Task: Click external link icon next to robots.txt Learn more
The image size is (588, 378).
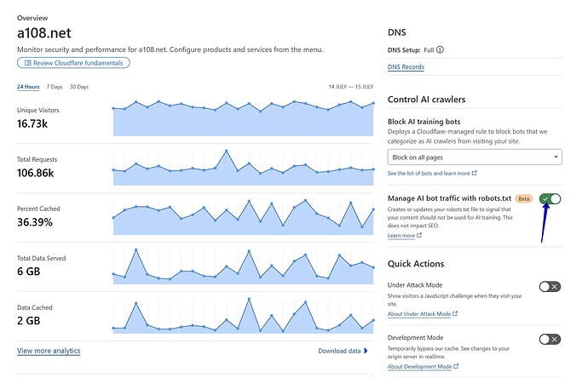Action: [x=419, y=235]
